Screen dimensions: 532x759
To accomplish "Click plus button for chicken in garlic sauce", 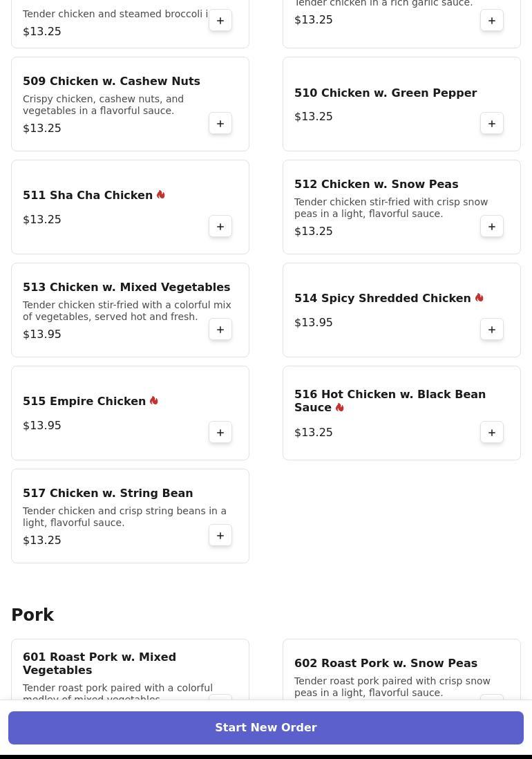I will pos(491,20).
